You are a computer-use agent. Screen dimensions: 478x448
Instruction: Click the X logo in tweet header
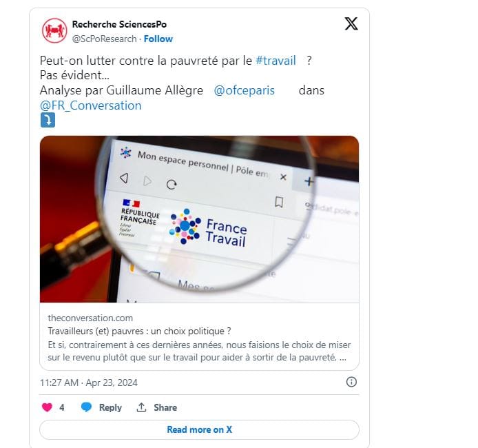coord(351,24)
